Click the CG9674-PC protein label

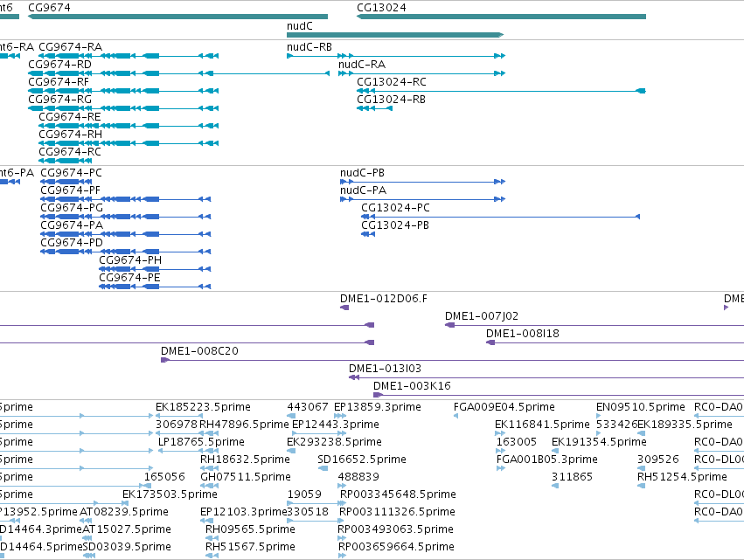[x=71, y=173]
